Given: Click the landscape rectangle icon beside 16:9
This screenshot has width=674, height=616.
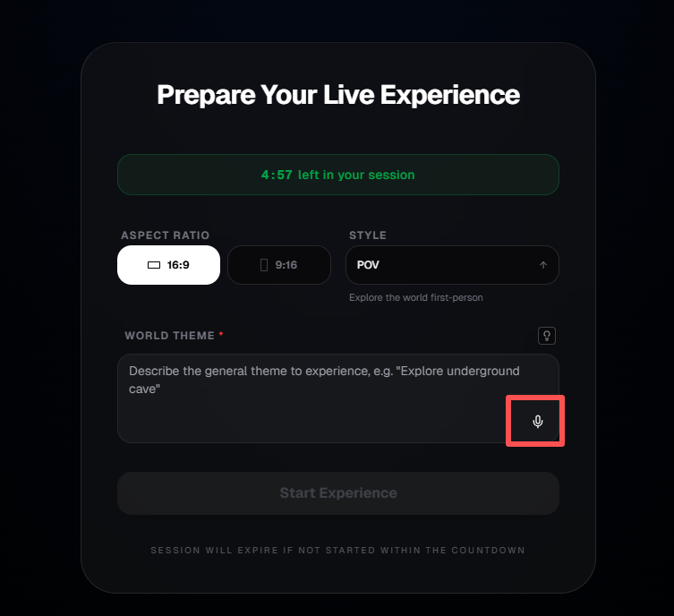Looking at the screenshot, I should pyautogui.click(x=154, y=265).
